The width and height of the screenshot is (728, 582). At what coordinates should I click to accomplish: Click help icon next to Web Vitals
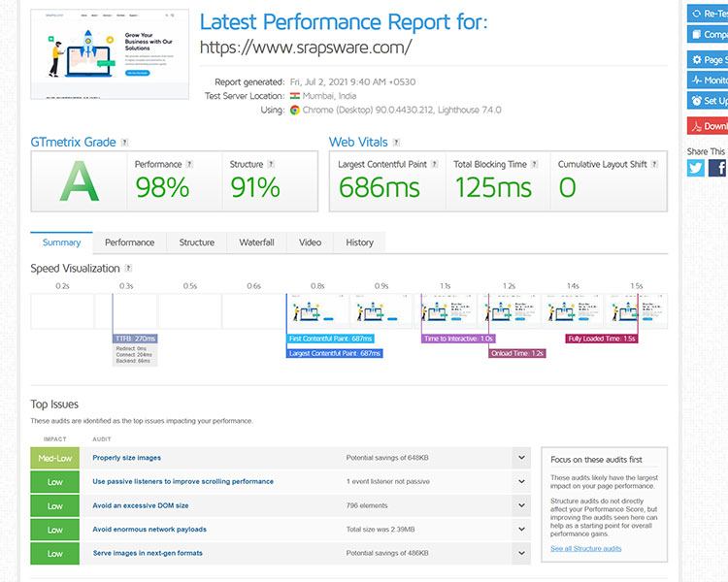pyautogui.click(x=395, y=143)
